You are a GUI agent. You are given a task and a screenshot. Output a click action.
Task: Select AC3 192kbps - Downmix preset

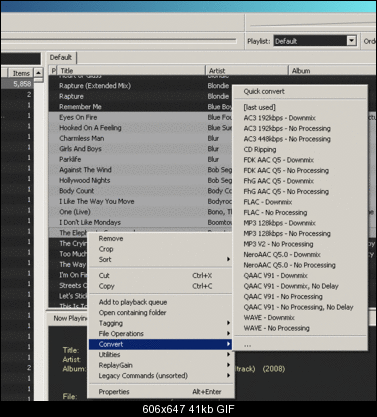pos(300,118)
